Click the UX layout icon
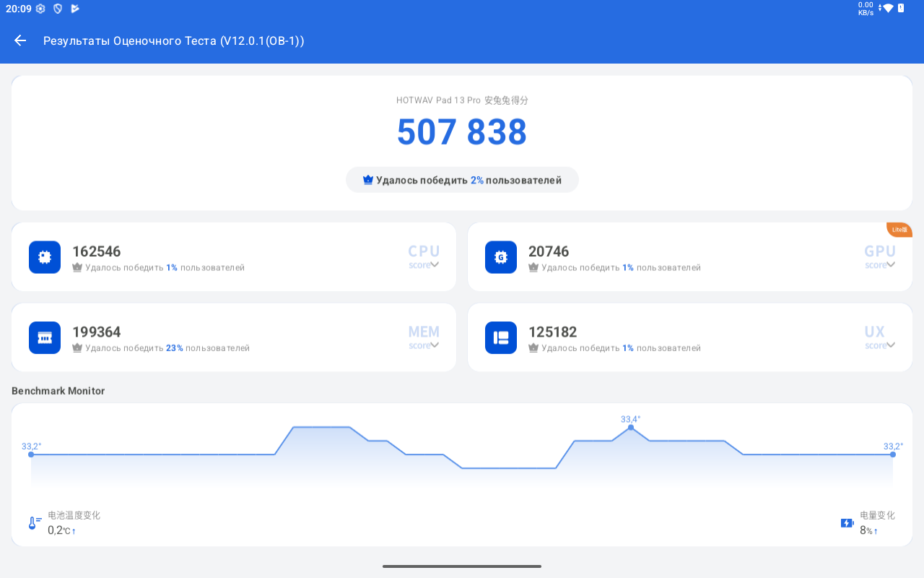This screenshot has height=578, width=924. pyautogui.click(x=501, y=337)
